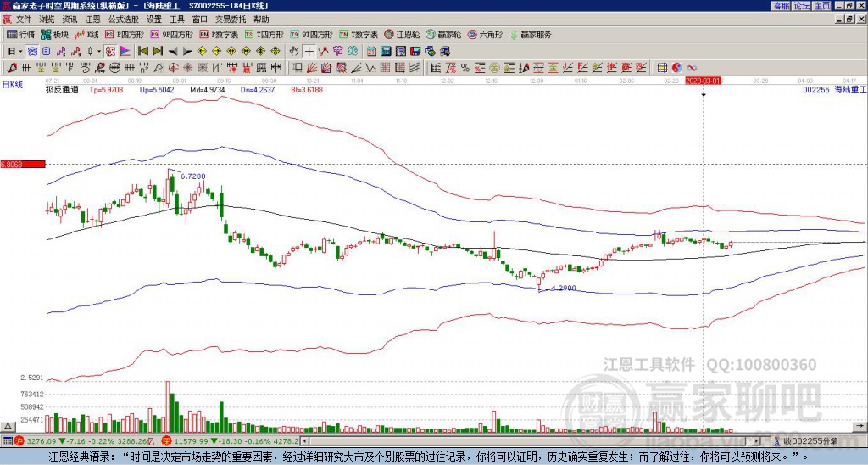This screenshot has height=465, width=868.
Task: Open the 浏览 menu
Action: 47,20
